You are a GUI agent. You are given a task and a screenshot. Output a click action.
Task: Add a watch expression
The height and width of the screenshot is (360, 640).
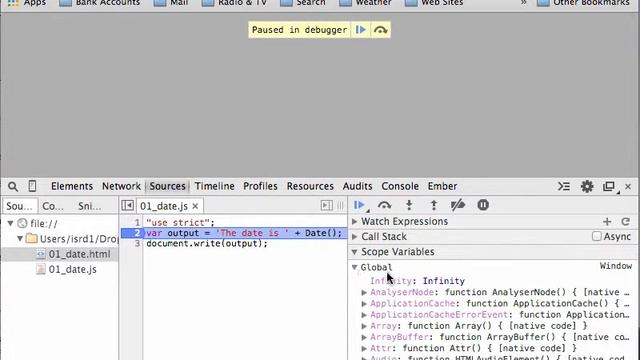[607, 222]
